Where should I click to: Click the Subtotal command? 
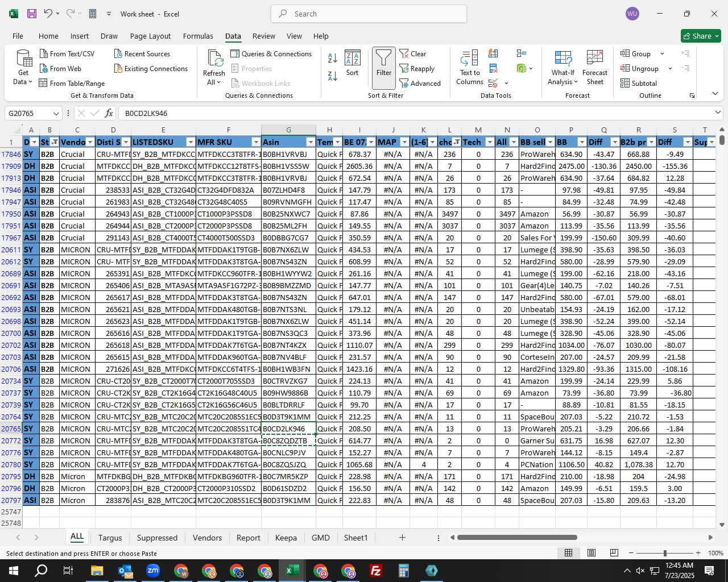coord(639,84)
